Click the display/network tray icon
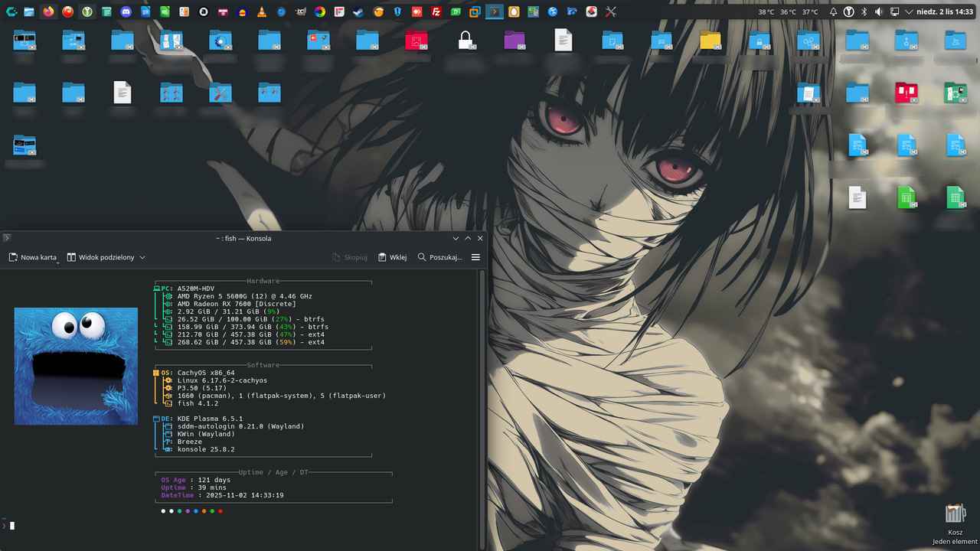Screen dimensions: 980x551 tap(894, 12)
